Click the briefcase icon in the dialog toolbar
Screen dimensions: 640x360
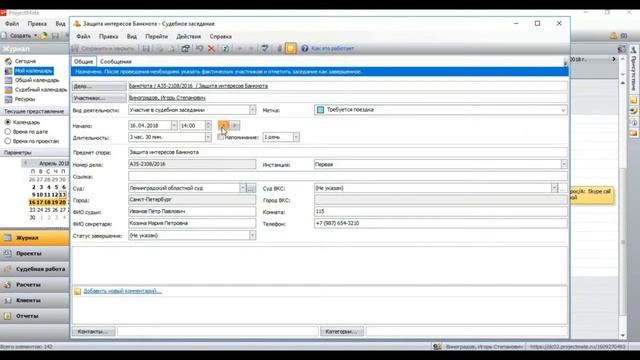185,49
